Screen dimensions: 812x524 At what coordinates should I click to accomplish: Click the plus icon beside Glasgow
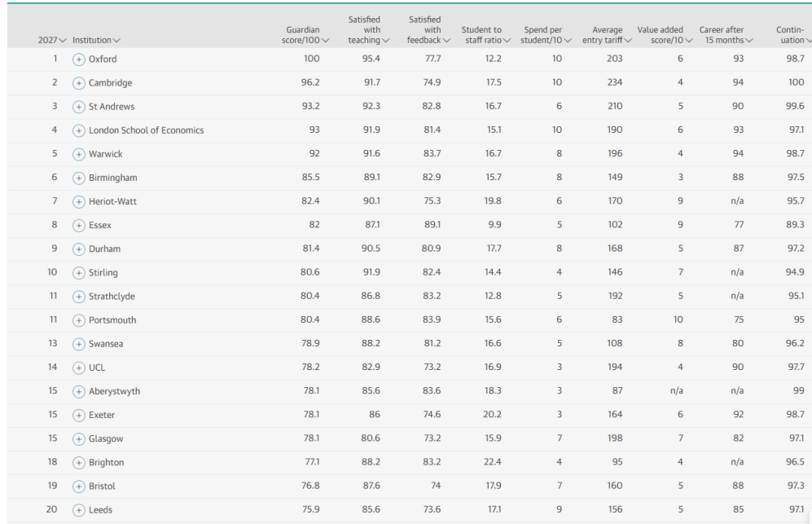pos(79,439)
